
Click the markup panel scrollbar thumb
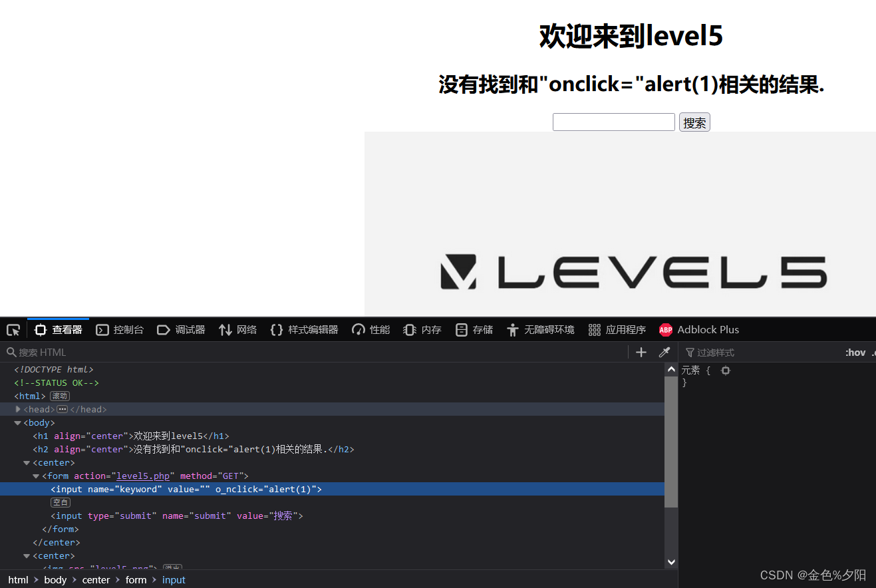point(671,442)
